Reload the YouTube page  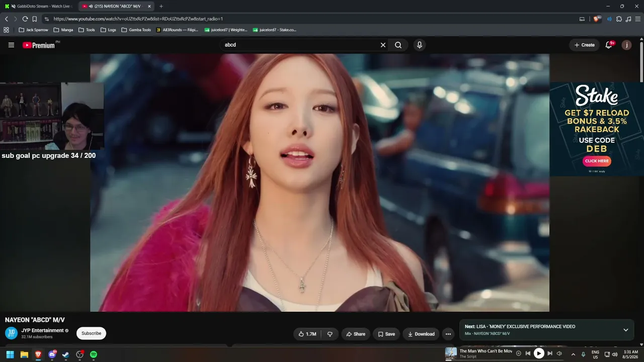coord(25,19)
